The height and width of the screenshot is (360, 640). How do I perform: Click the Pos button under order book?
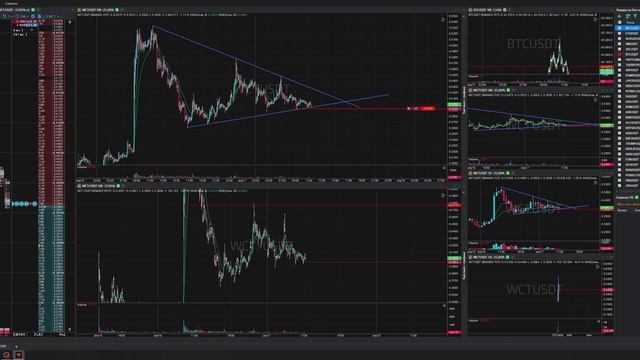(62, 334)
